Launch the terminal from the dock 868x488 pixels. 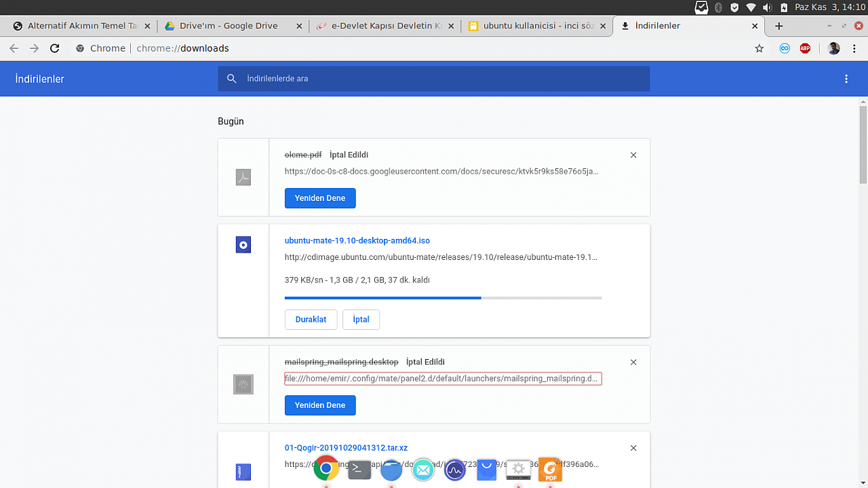coord(359,469)
